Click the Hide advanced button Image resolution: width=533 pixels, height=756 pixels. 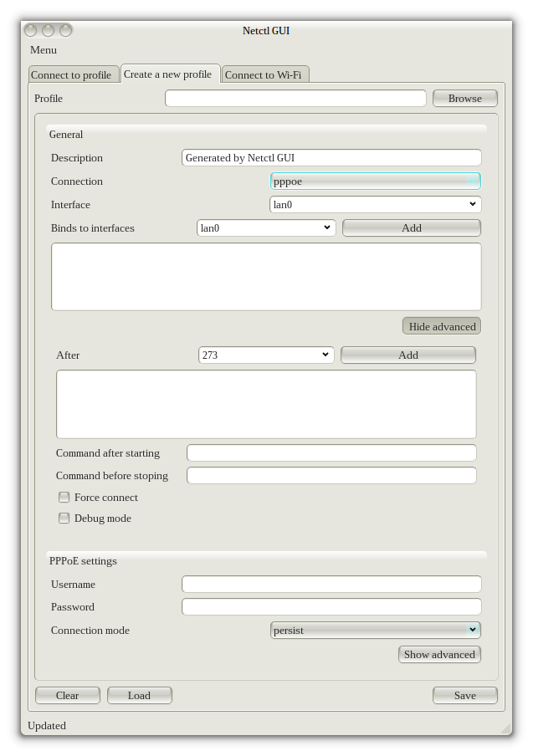tap(442, 326)
